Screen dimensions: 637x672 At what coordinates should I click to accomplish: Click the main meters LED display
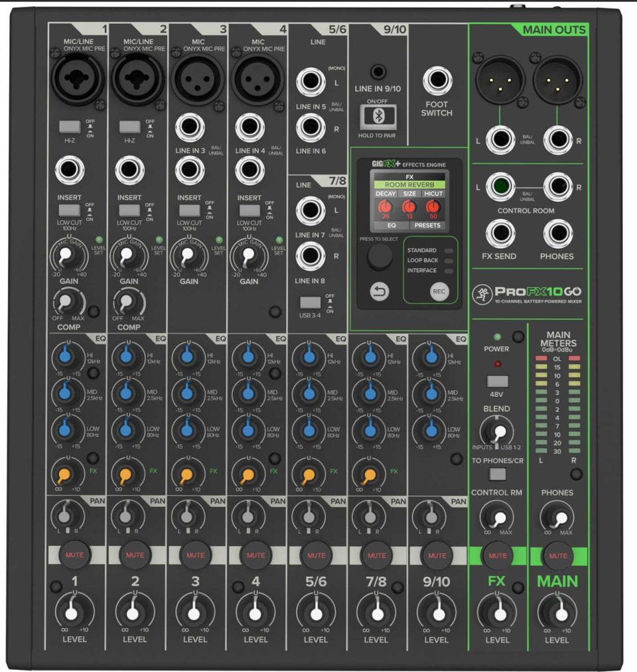(557, 405)
